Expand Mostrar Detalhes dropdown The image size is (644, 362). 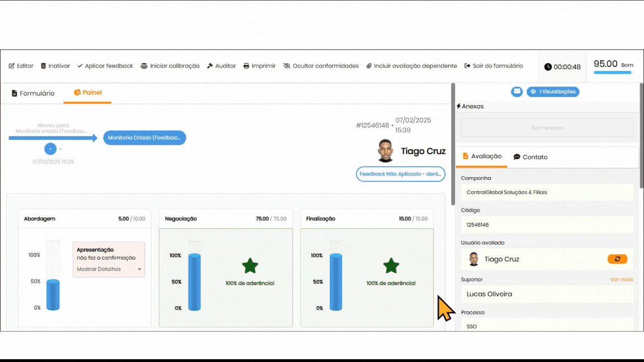(x=108, y=269)
